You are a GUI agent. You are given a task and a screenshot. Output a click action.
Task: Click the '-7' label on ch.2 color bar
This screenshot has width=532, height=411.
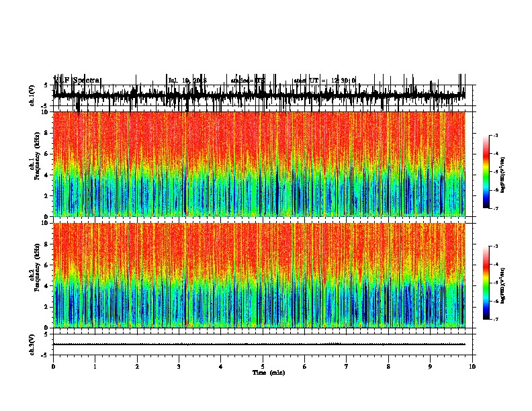tap(495, 319)
